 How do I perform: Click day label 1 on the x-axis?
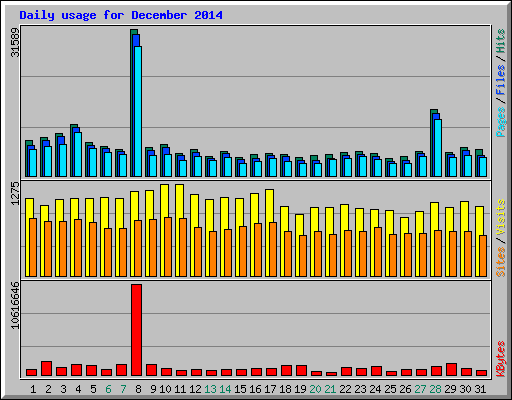(33, 389)
